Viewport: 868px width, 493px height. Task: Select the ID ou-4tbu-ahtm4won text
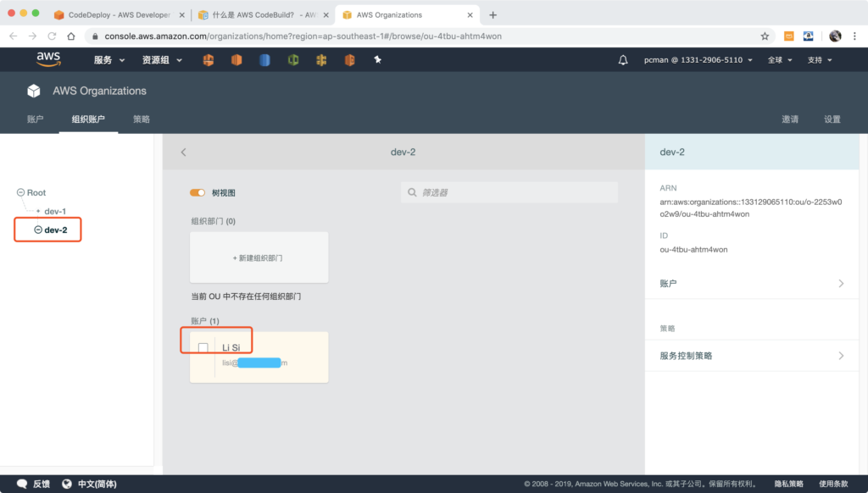693,250
